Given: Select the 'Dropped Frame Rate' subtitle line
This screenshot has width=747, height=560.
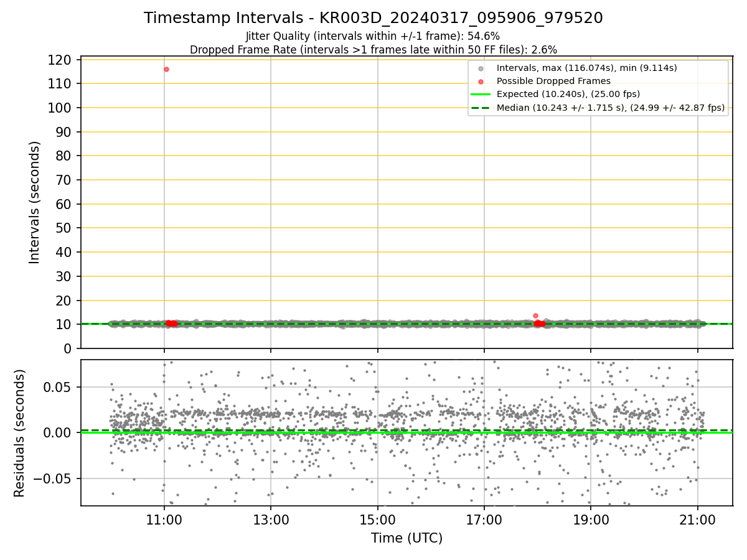Looking at the screenshot, I should 373,49.
